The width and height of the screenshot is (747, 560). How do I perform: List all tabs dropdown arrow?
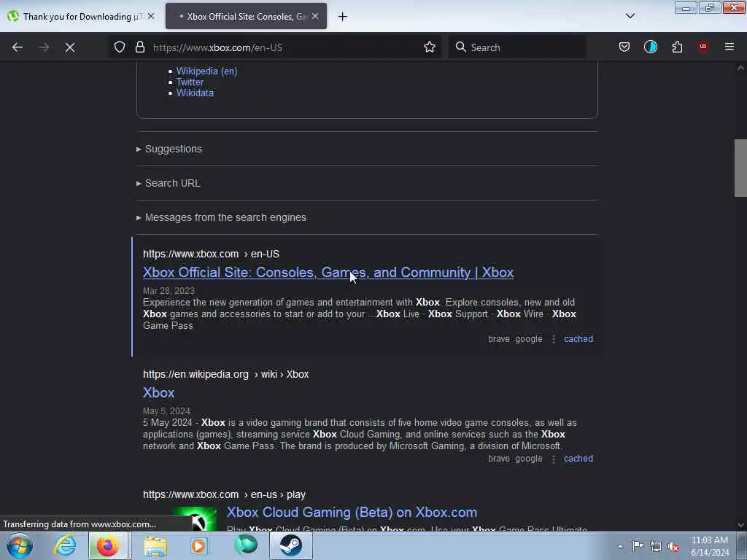[x=630, y=16]
